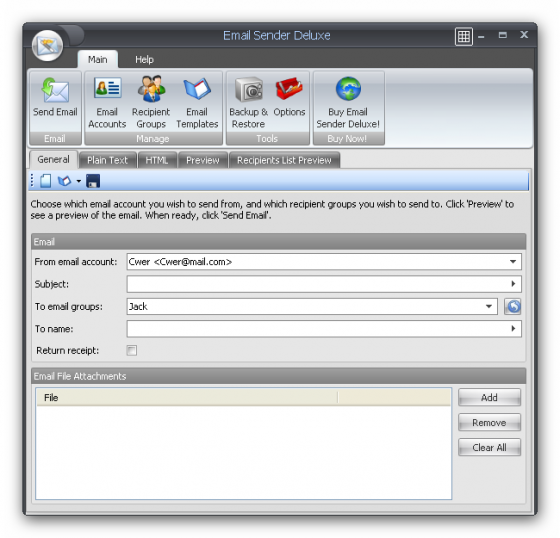Switch to the Plain Text tab
Image resolution: width=560 pixels, height=538 pixels.
pos(108,160)
